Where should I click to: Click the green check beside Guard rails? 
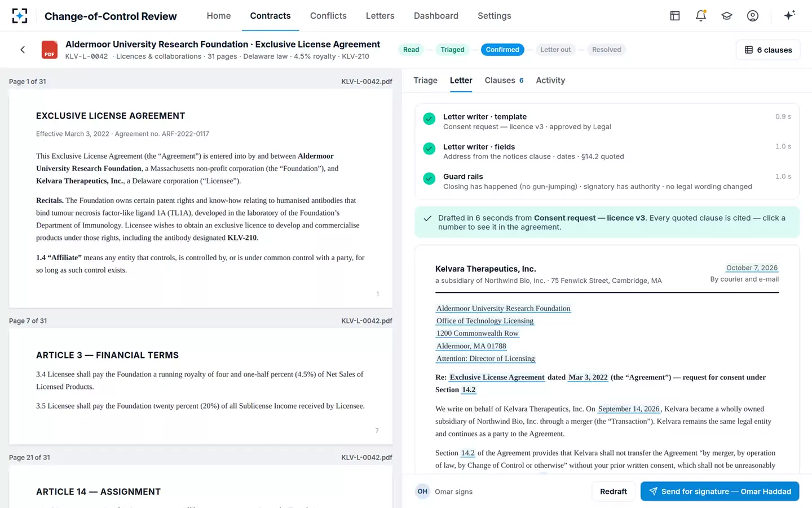coord(429,178)
